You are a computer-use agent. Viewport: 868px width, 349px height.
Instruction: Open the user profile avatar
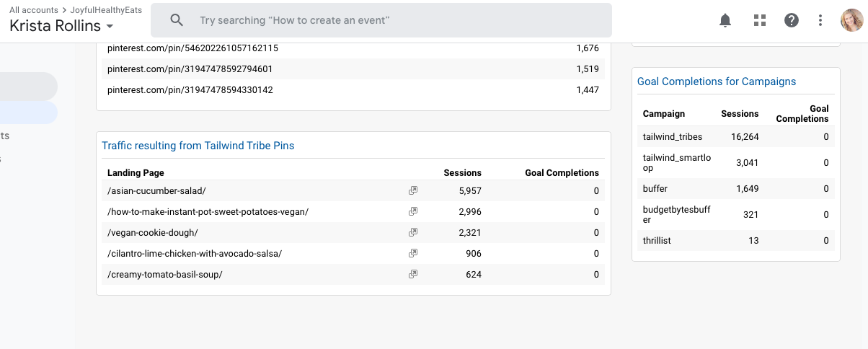pos(851,20)
